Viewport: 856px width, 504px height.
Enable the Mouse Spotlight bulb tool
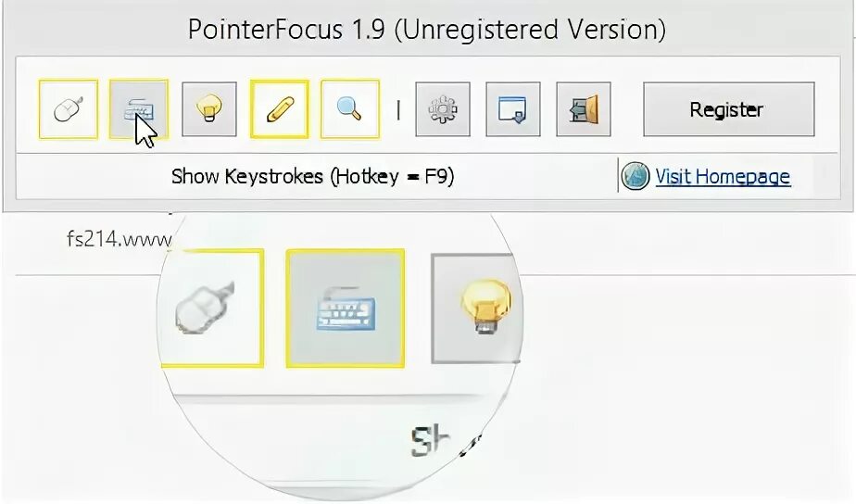click(209, 109)
